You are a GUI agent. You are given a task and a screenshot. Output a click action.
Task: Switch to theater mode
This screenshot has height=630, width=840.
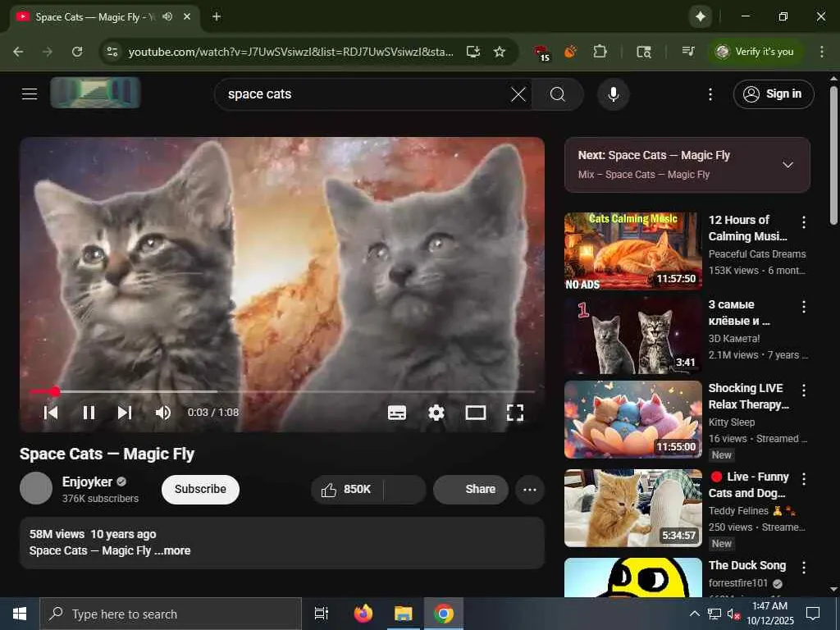476,413
